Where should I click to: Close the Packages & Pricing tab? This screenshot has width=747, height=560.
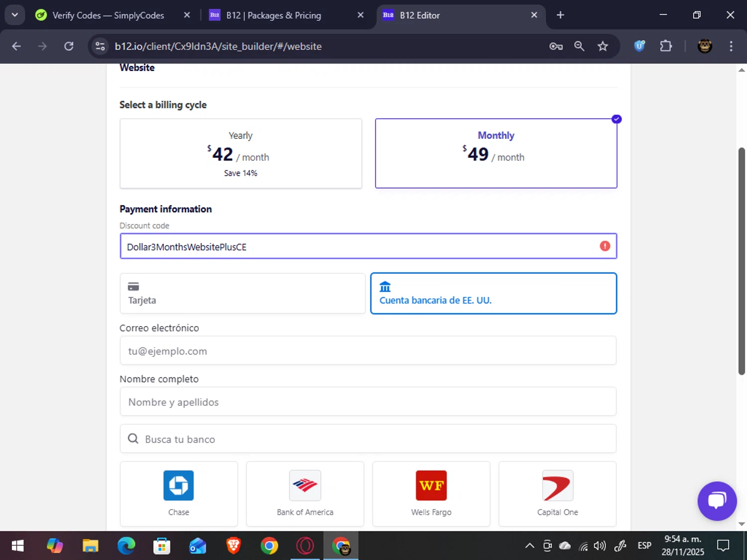[361, 15]
